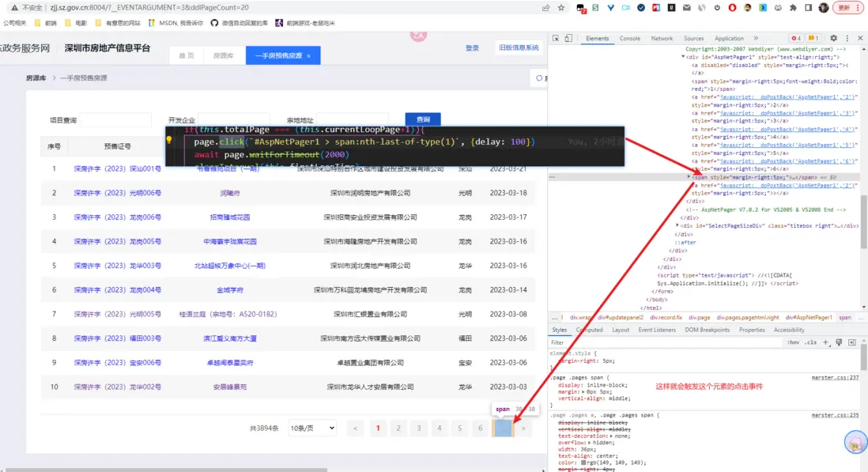The width and height of the screenshot is (868, 472).
Task: Expand the highlighted span node
Action: pos(689,177)
